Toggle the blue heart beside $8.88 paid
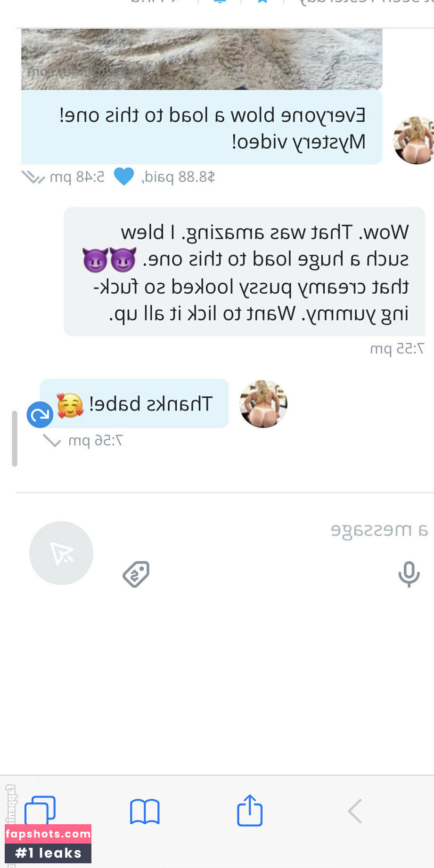 point(124,177)
